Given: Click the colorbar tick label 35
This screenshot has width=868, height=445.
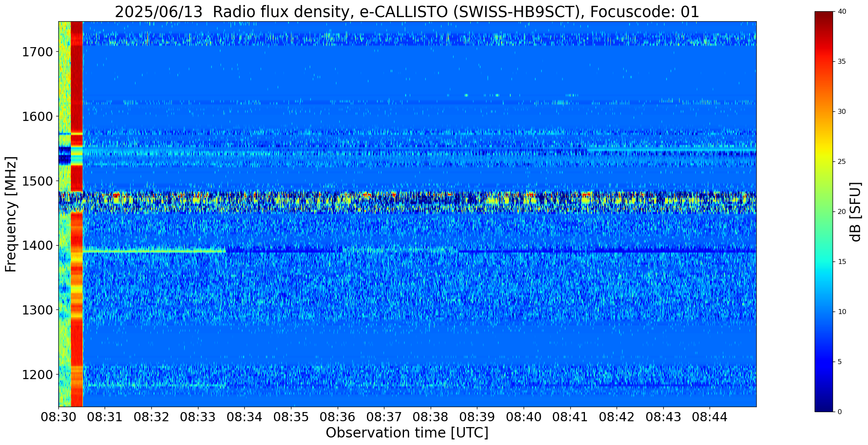Looking at the screenshot, I should coord(842,62).
